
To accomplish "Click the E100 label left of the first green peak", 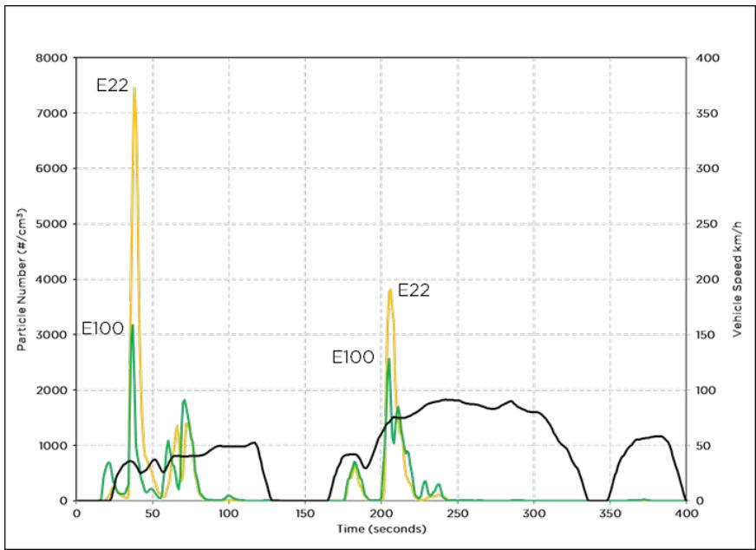I will pyautogui.click(x=102, y=329).
